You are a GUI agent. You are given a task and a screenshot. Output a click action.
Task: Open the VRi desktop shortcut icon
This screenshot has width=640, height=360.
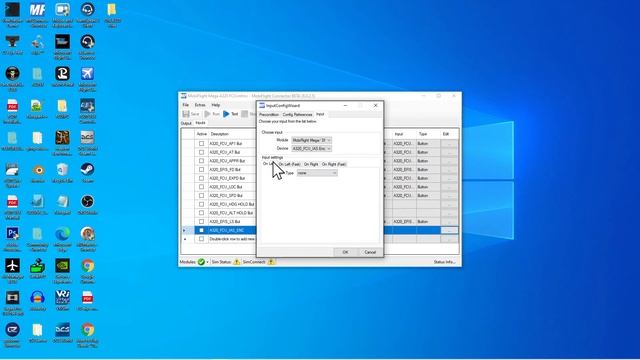[x=62, y=298]
